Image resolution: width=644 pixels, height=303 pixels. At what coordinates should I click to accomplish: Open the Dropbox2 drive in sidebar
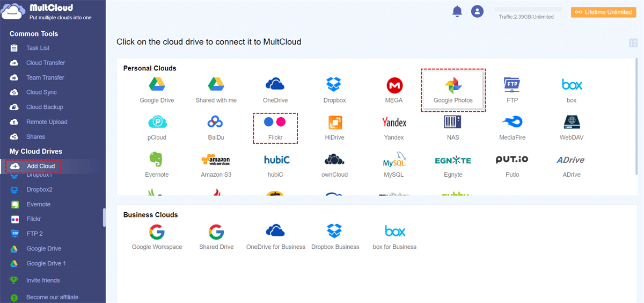tap(39, 190)
